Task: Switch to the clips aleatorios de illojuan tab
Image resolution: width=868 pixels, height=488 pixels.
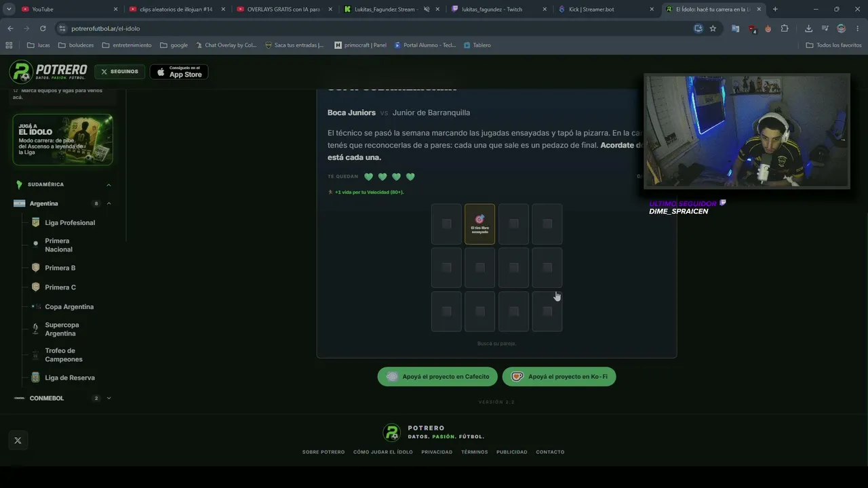Action: coord(176,9)
